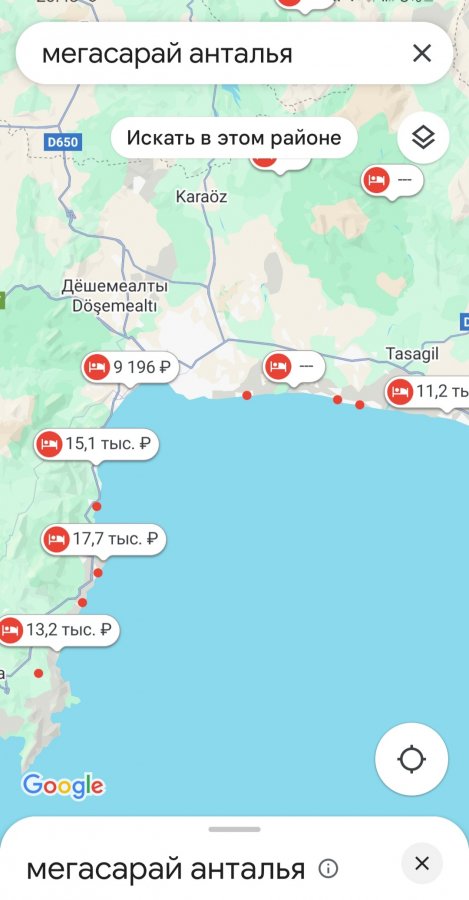Clear the search field with the X icon
The image size is (469, 900).
(x=422, y=54)
